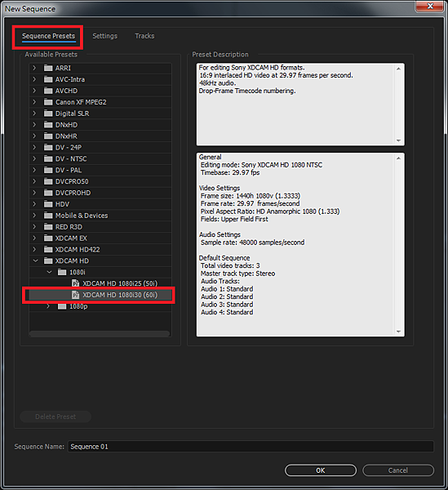Click the XDCAM HD folder icon

tap(48, 261)
